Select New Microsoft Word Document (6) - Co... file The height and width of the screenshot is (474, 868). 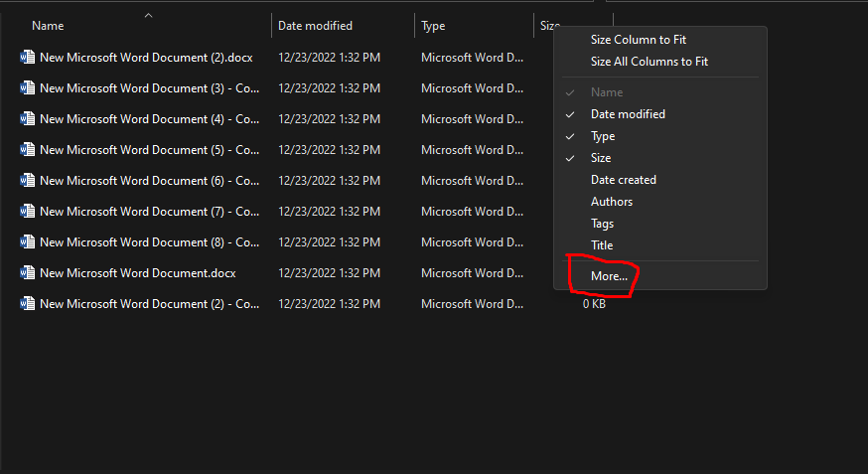[149, 181]
